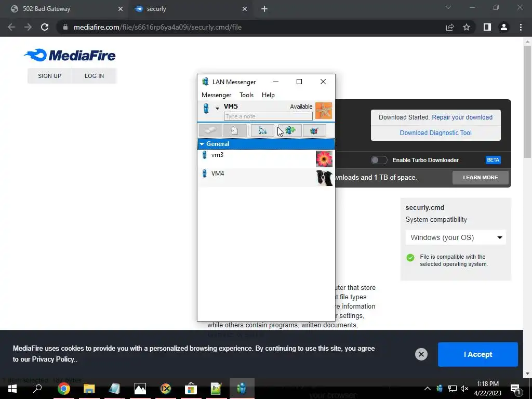The image size is (532, 399).
Task: Click the Type a note field
Action: click(268, 116)
